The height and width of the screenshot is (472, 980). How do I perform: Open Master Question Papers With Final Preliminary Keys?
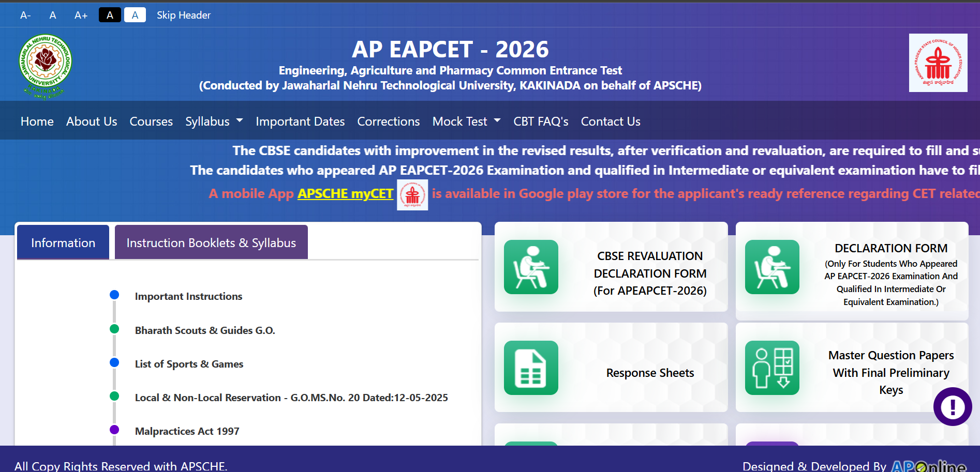pos(891,372)
